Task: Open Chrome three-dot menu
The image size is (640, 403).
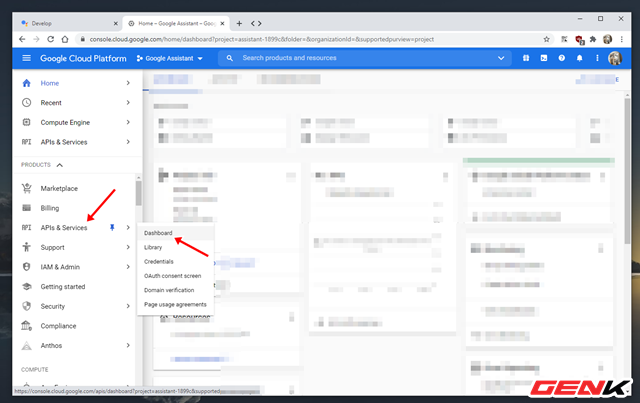Action: (622, 39)
